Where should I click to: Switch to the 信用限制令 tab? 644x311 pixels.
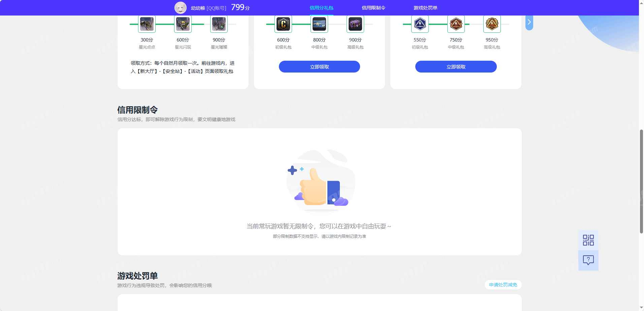[374, 8]
